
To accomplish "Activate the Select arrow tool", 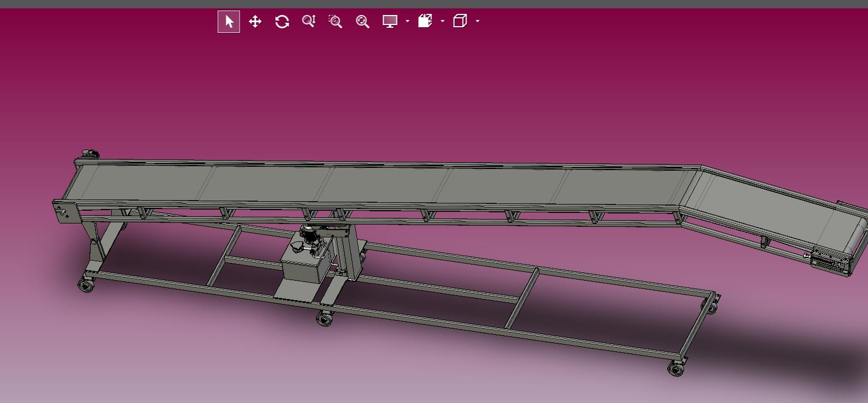I will 229,22.
